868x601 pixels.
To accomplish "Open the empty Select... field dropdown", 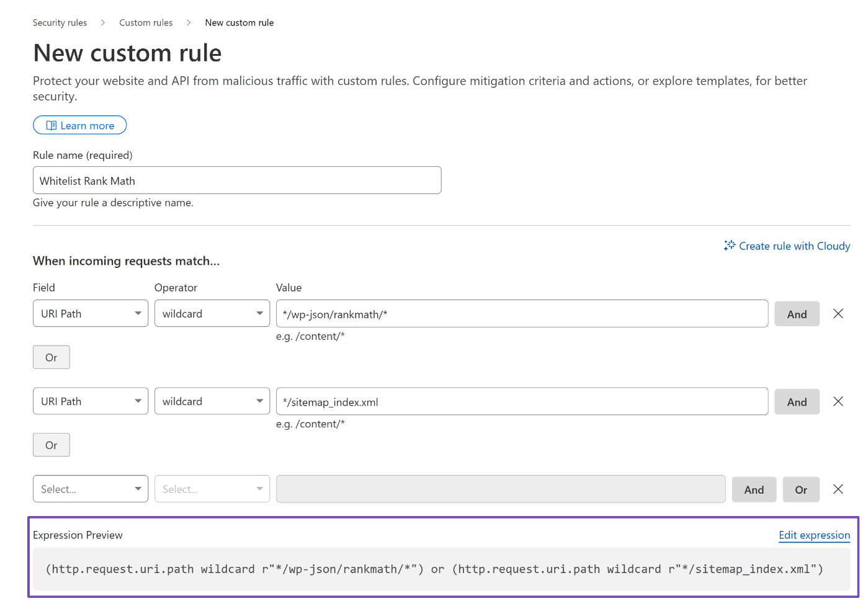I will [91, 489].
